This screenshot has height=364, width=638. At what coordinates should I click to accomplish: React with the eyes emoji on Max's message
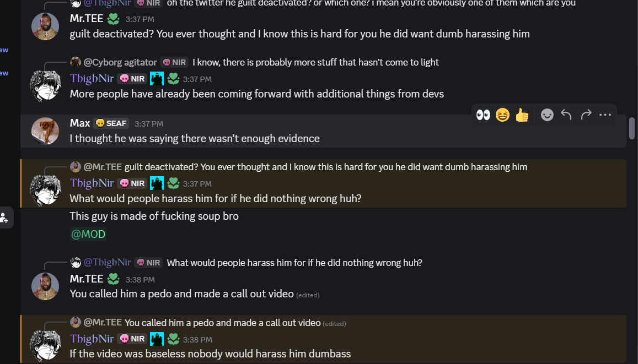pos(483,116)
